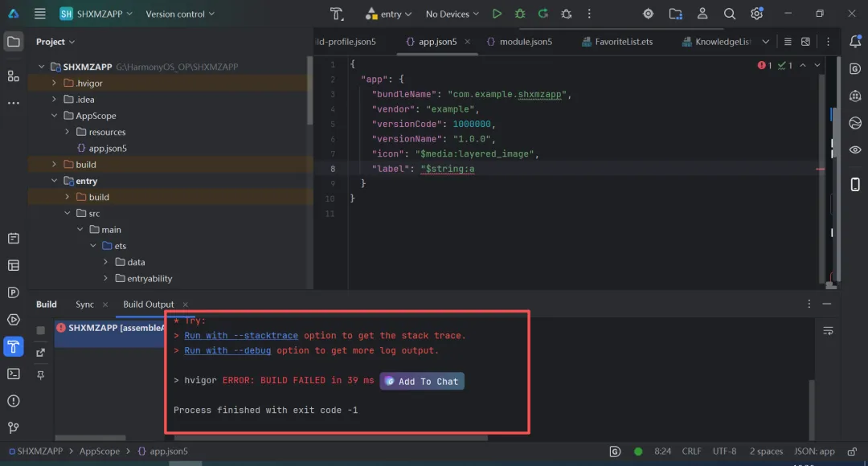Open the project structure folder icon
The image size is (868, 466).
[675, 14]
